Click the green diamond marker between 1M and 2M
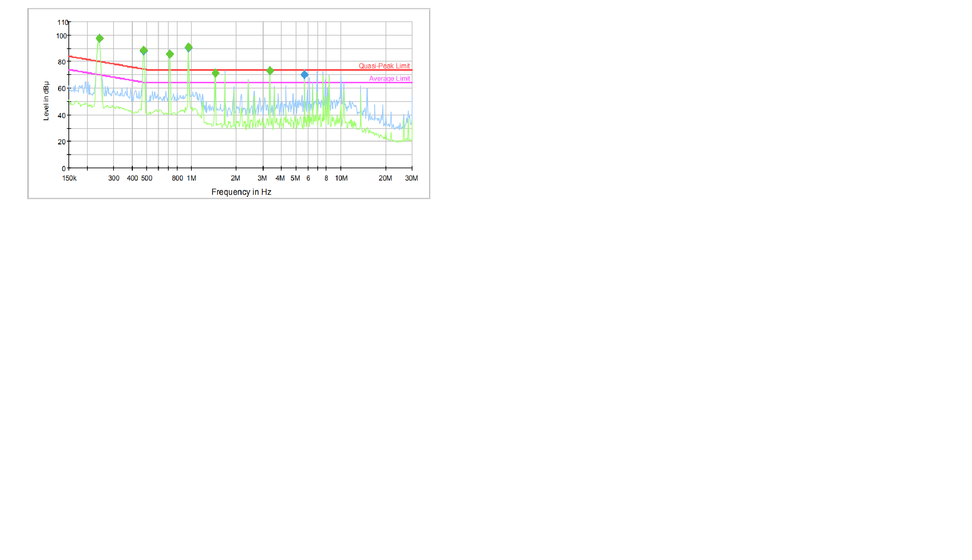Screen dimensions: 972x560 coord(216,73)
